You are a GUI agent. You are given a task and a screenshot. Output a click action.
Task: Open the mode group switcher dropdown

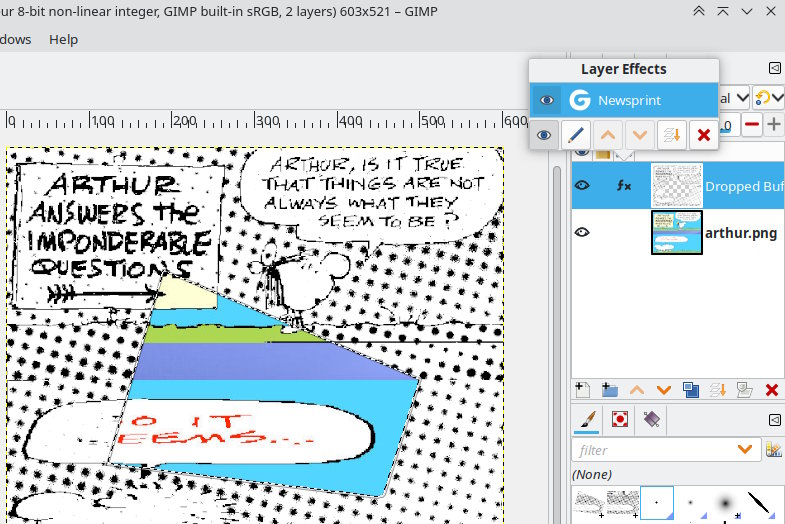click(x=768, y=98)
